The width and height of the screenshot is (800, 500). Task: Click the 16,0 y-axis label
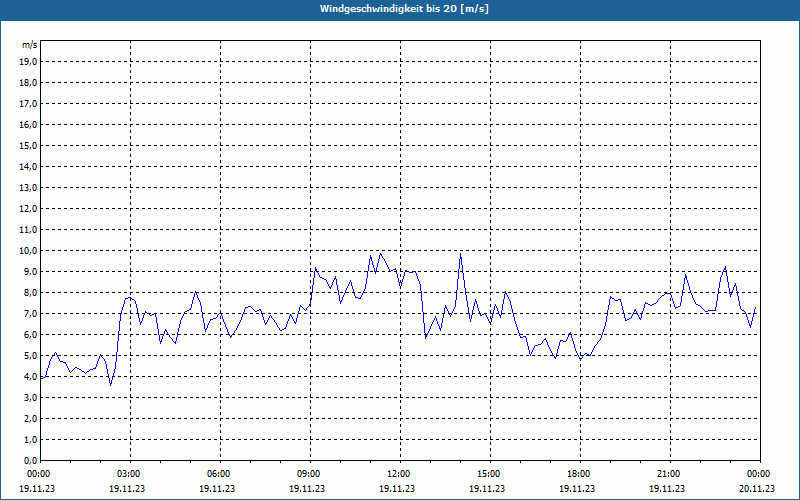pyautogui.click(x=29, y=124)
